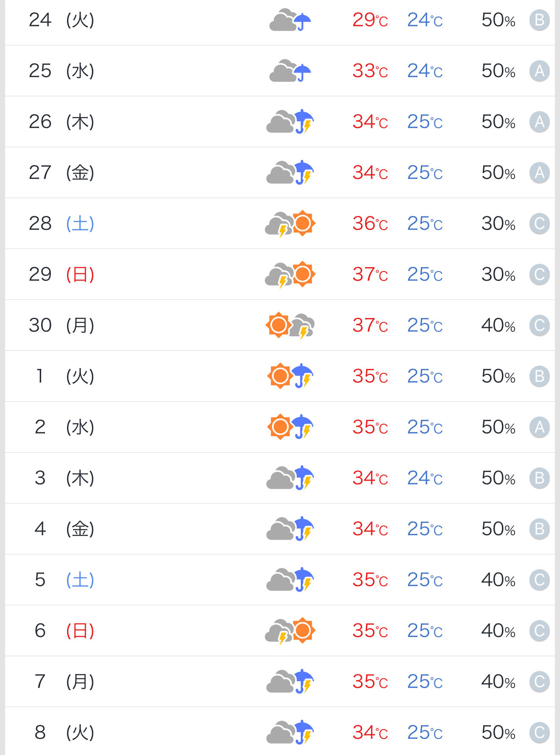
Task: Tap the thunderstorm icon for 4 (金)
Action: coord(290,529)
